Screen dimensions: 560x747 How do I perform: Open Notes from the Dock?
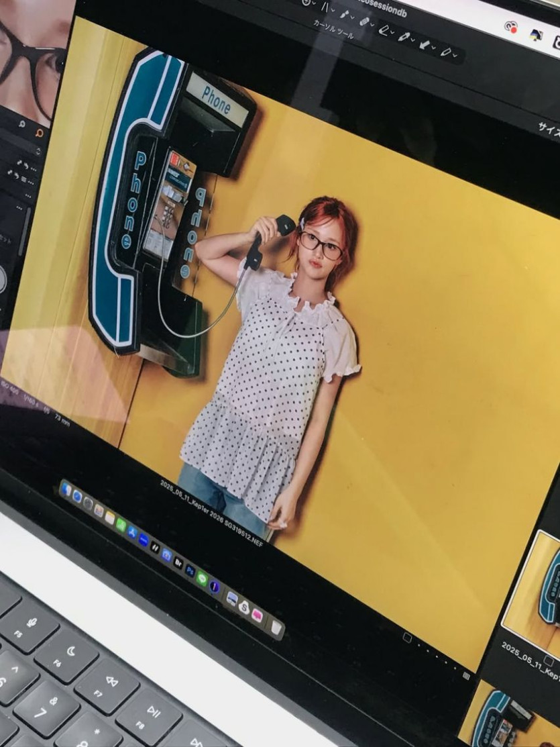(x=109, y=518)
